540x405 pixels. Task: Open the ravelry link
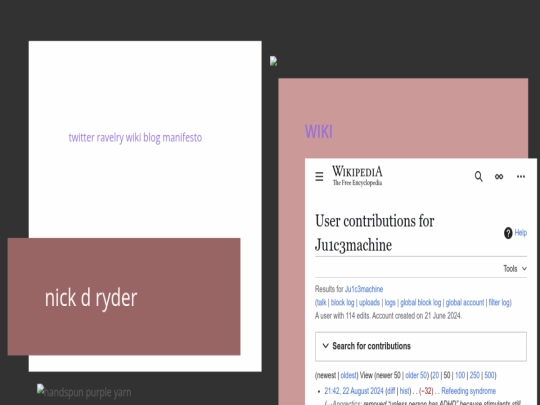point(110,137)
